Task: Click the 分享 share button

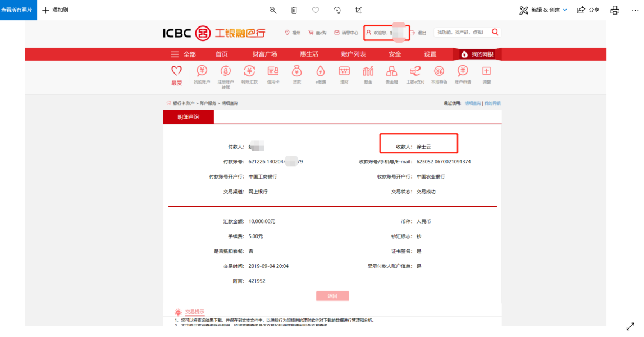Action: coord(588,10)
